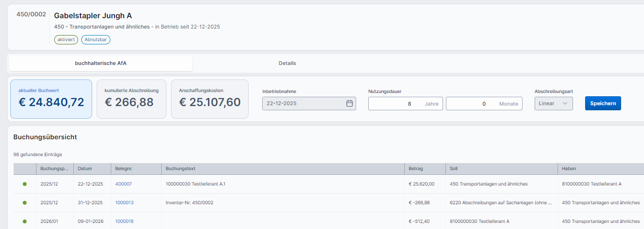Open Belegnr. link 400007

123,184
